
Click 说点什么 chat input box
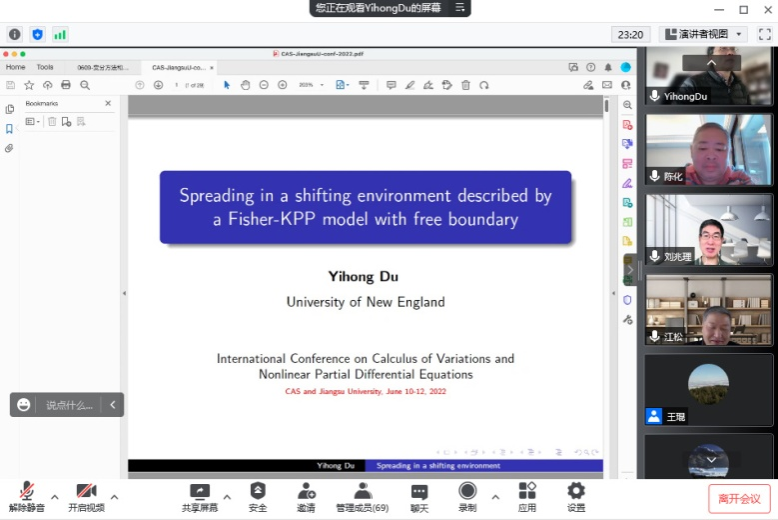pos(70,405)
